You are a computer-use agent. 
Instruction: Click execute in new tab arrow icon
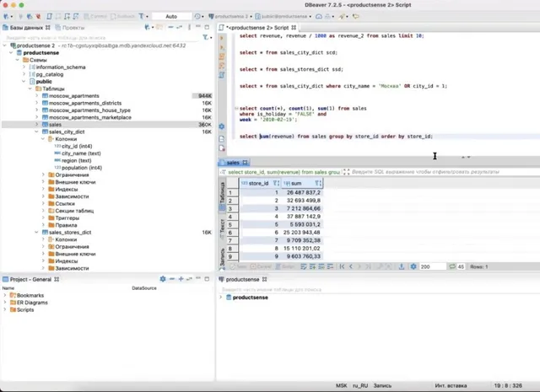pyautogui.click(x=222, y=47)
